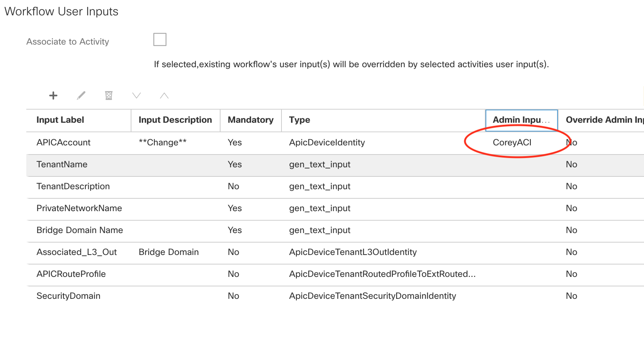Click gen_text_input type in TenantName row
This screenshot has width=644, height=339.
tap(320, 164)
